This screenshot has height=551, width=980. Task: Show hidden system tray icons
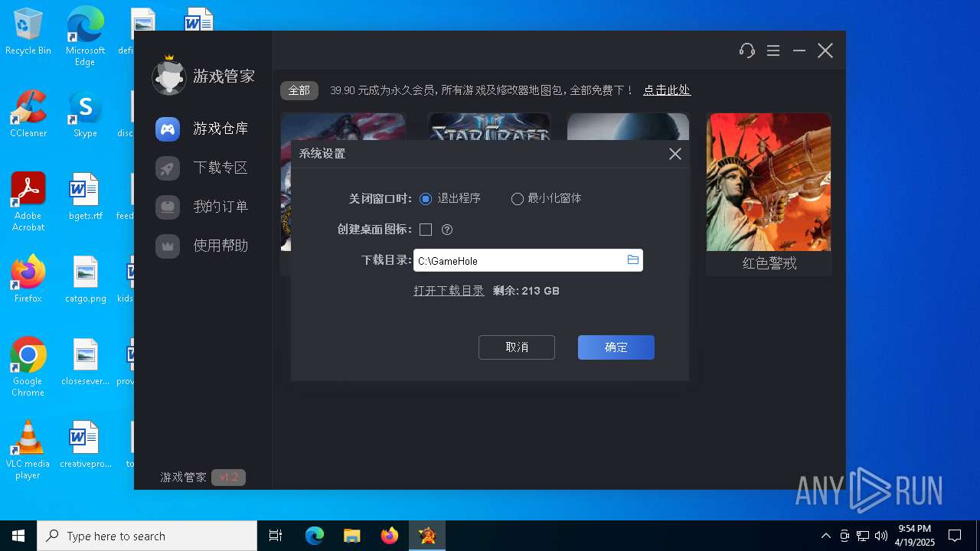825,536
